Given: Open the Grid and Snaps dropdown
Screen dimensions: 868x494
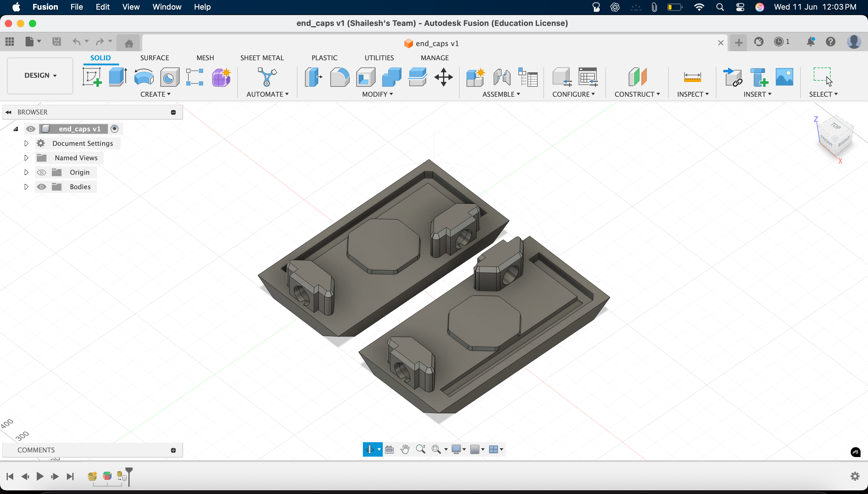Looking at the screenshot, I should tap(477, 449).
